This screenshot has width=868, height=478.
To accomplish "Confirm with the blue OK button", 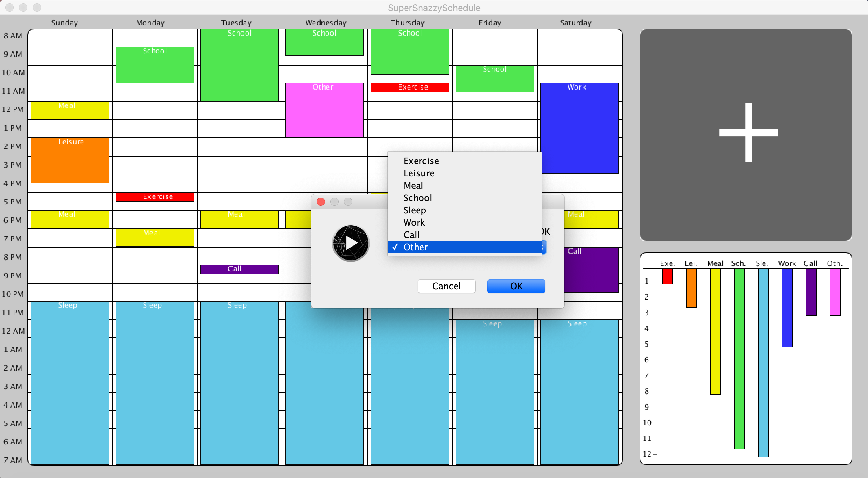I will [516, 286].
